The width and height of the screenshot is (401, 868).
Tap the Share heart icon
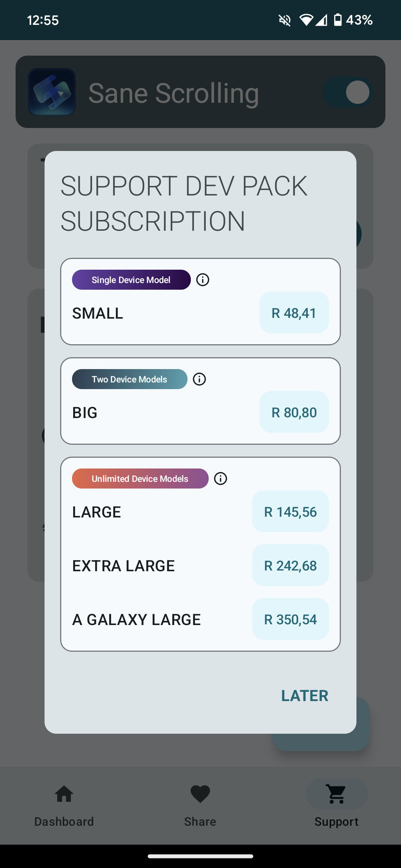200,794
